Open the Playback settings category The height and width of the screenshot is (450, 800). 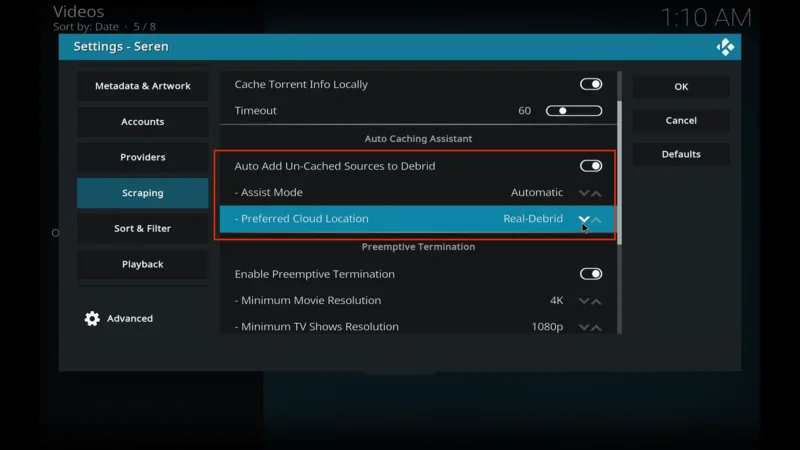tap(142, 264)
